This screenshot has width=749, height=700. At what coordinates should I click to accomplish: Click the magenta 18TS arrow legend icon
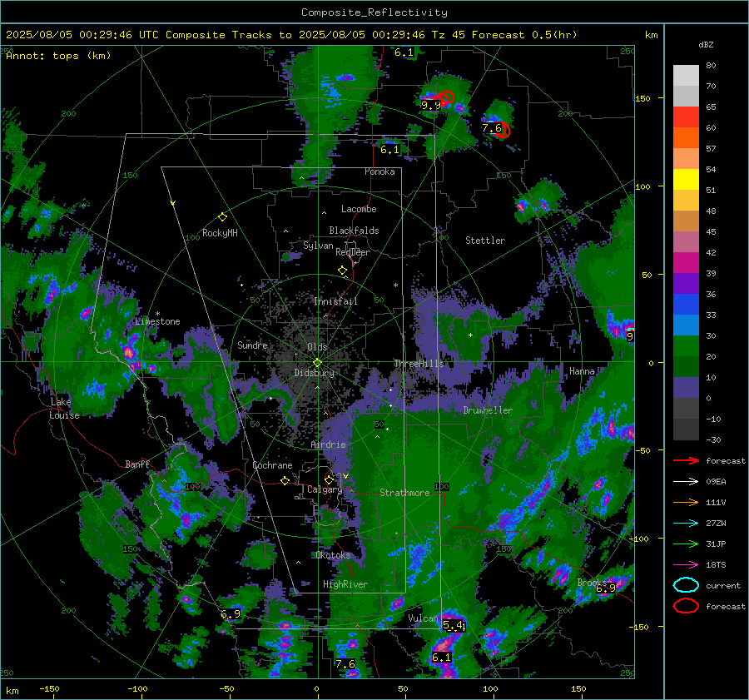[686, 565]
